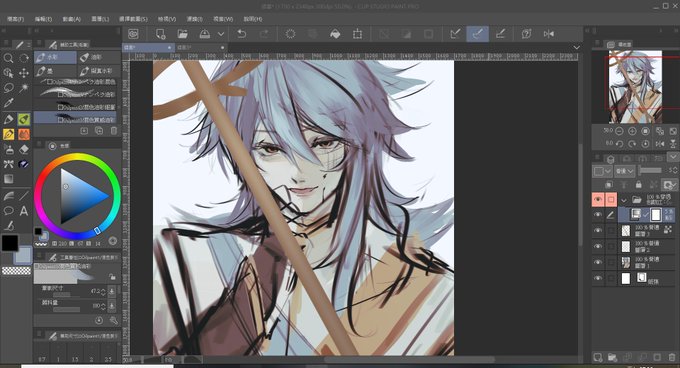This screenshot has height=368, width=680.
Task: Click the flip canvas horizontally icon in command bar
Action: pos(549,34)
